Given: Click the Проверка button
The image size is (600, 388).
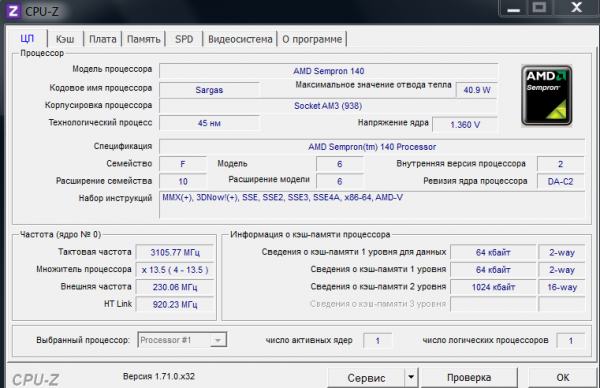Looking at the screenshot, I should (469, 378).
